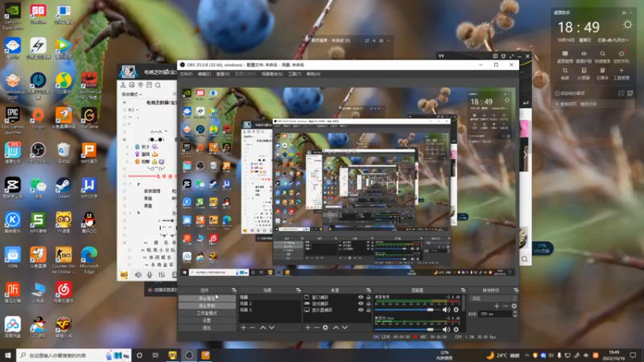
Task: Open the Tools menu in OBS
Action: tap(295, 74)
